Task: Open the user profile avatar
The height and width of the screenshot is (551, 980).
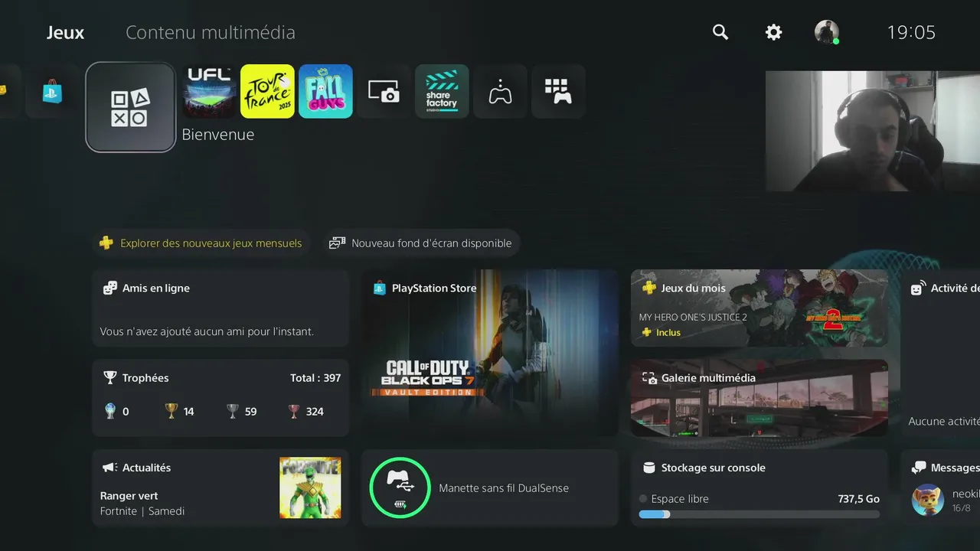Action: (x=827, y=32)
